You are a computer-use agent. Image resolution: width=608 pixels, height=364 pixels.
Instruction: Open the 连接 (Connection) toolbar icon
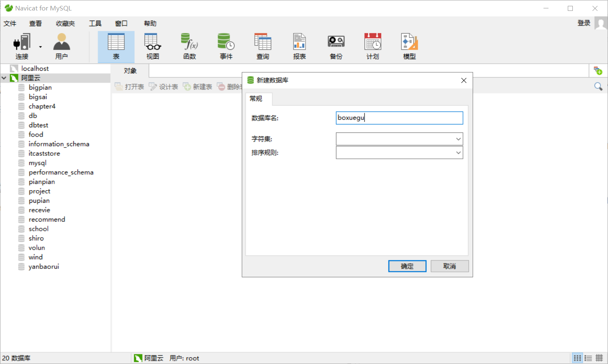tap(22, 46)
